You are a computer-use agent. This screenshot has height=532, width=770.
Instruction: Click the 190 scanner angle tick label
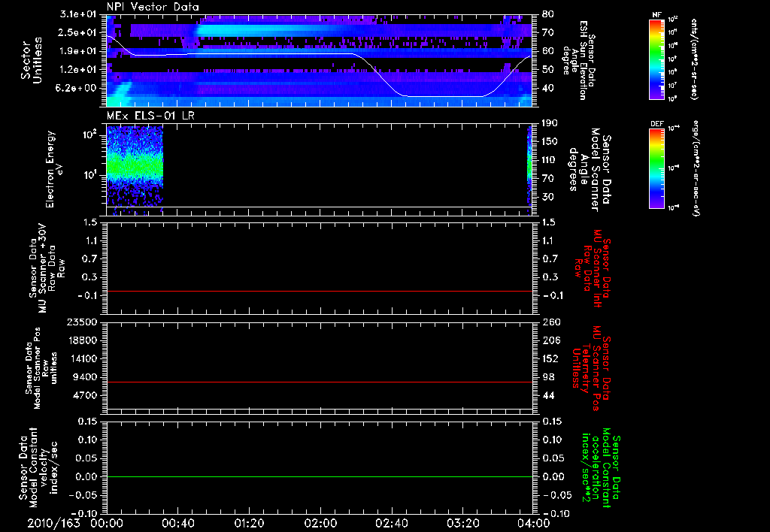[x=550, y=123]
